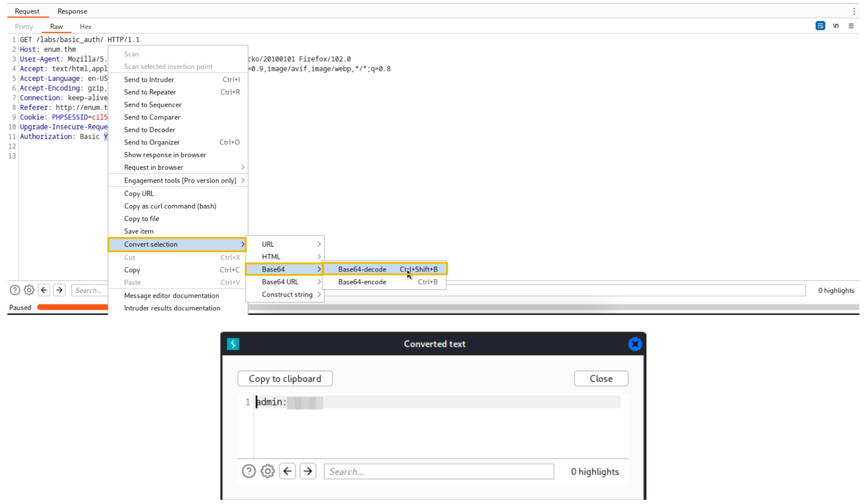Switch to the Request tab
Screen dimensions: 865x504
[x=27, y=11]
